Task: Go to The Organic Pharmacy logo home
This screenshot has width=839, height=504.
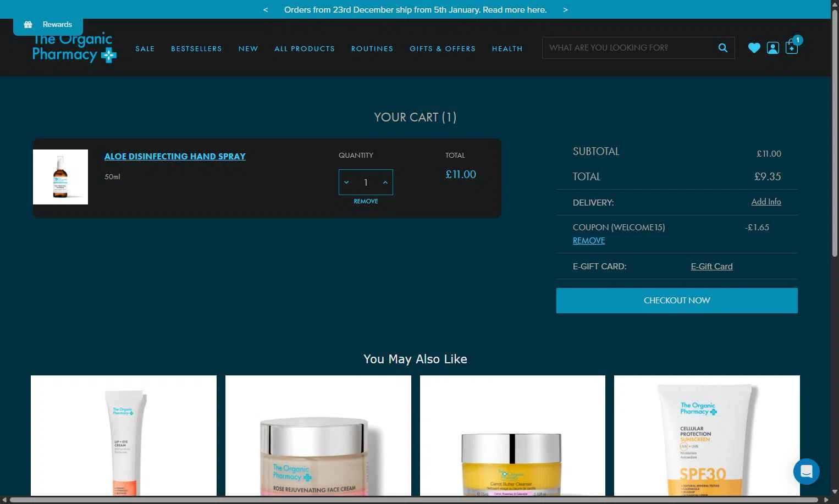Action: coord(74,48)
